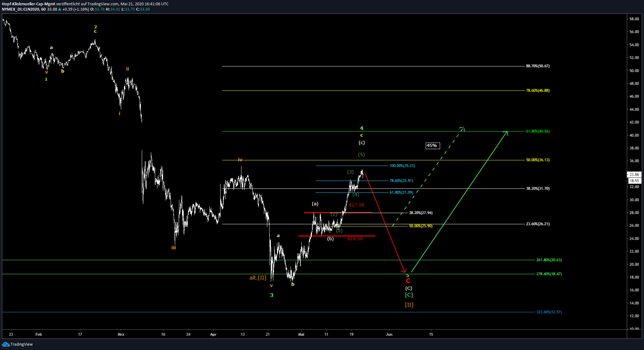Click the red $24.38 price label
Viewport: 644px width, 350px height.
pyautogui.click(x=355, y=239)
